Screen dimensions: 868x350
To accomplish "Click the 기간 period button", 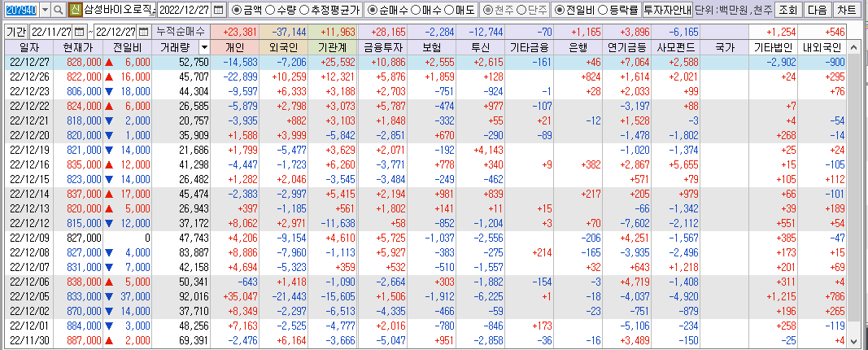I will 16,32.
